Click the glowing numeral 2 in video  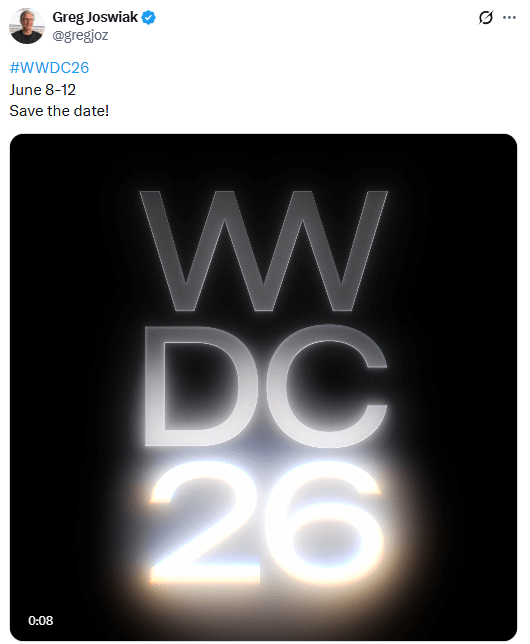[205, 522]
